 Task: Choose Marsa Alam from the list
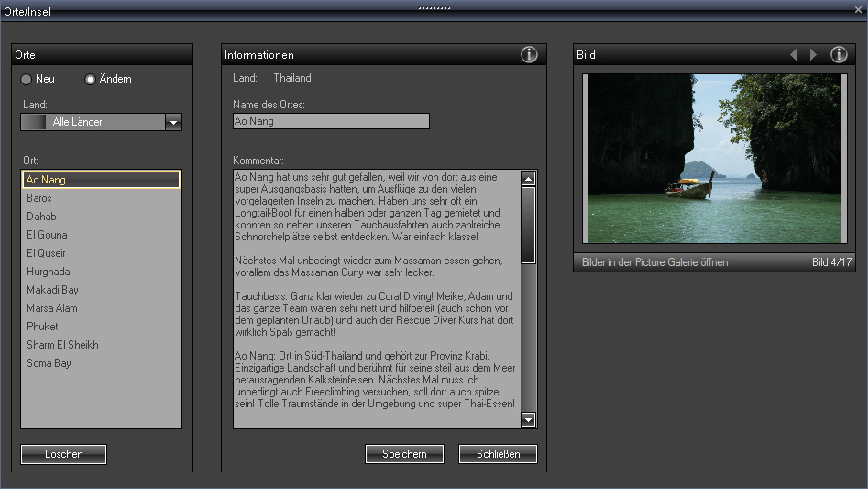53,308
